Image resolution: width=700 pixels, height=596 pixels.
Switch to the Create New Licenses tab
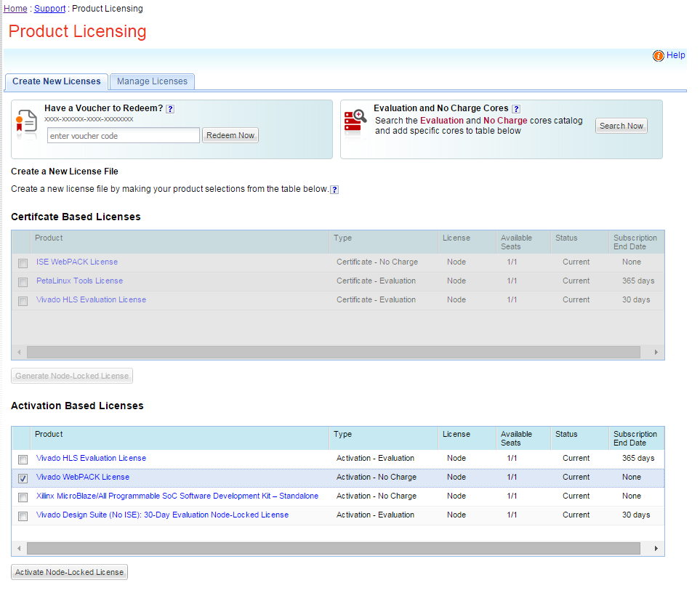(x=57, y=81)
